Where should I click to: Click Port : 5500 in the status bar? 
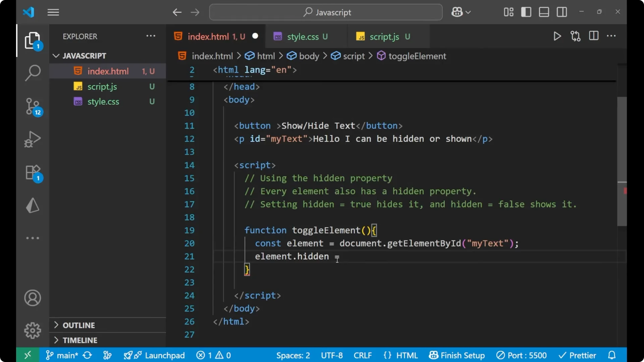521,355
